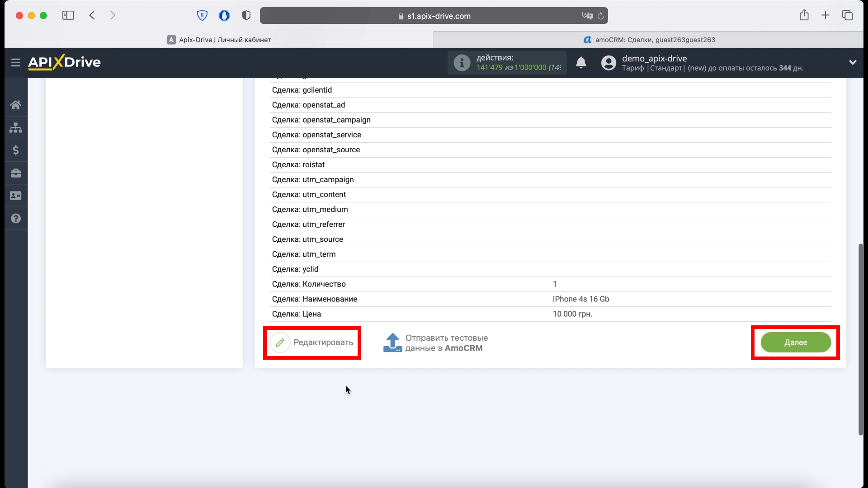Click the value IPhone 4s 16 Gb
This screenshot has height=488, width=868.
click(581, 299)
